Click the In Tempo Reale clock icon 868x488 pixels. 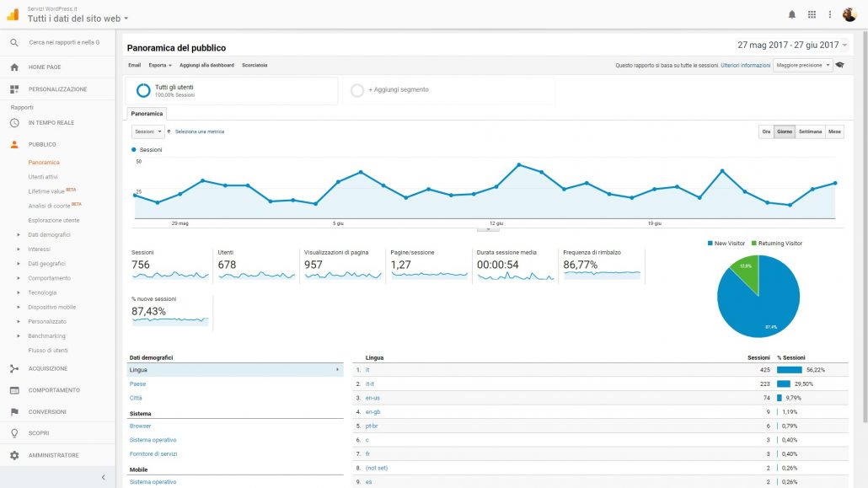point(14,122)
